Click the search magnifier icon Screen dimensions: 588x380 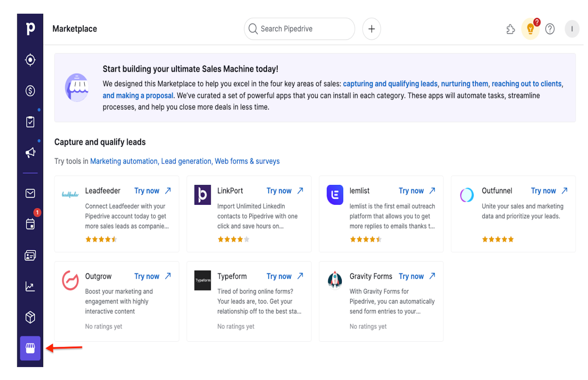pyautogui.click(x=253, y=29)
